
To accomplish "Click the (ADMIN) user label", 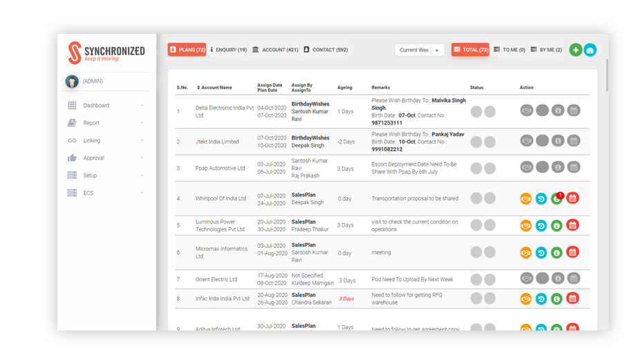I will [x=93, y=81].
